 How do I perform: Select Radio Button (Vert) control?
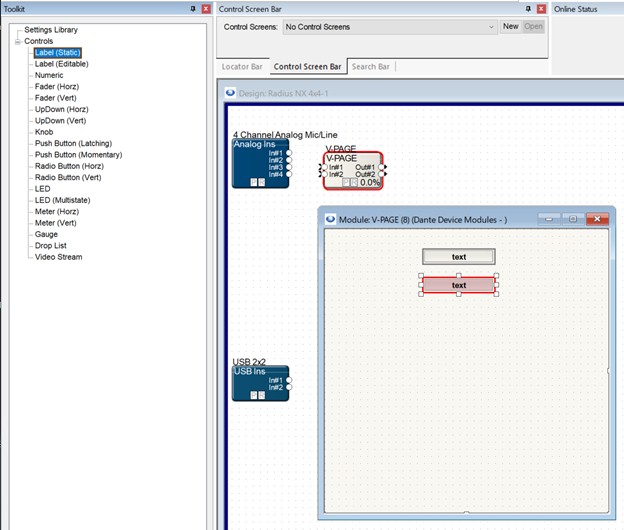click(x=68, y=177)
